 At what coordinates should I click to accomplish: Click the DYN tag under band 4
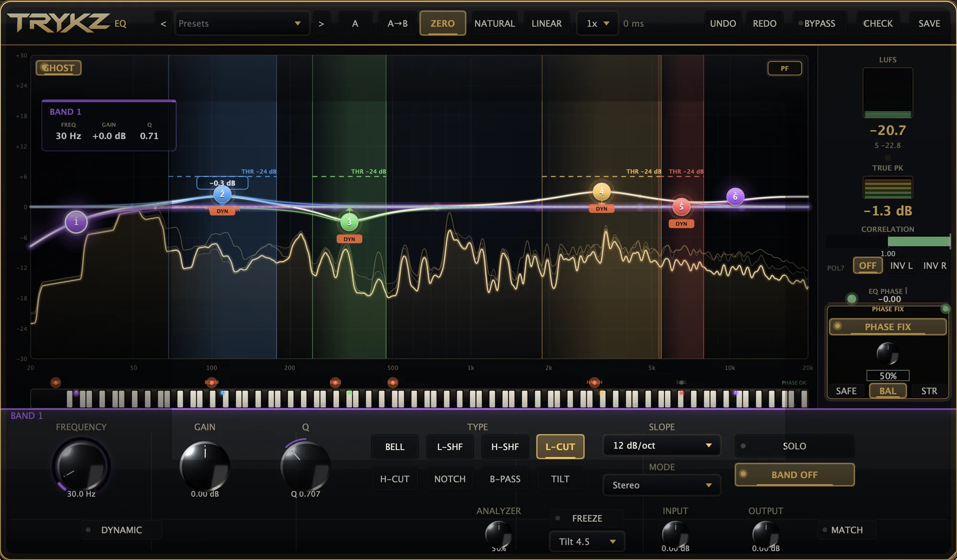click(601, 209)
